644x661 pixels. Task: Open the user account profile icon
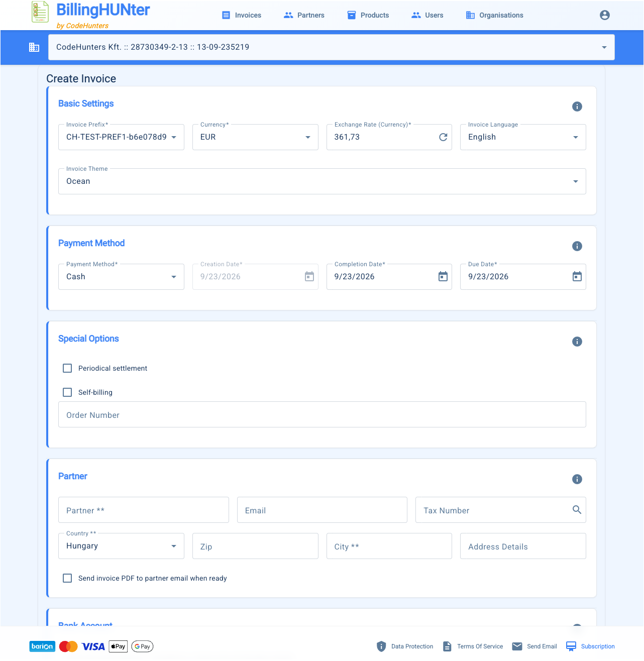click(x=605, y=15)
